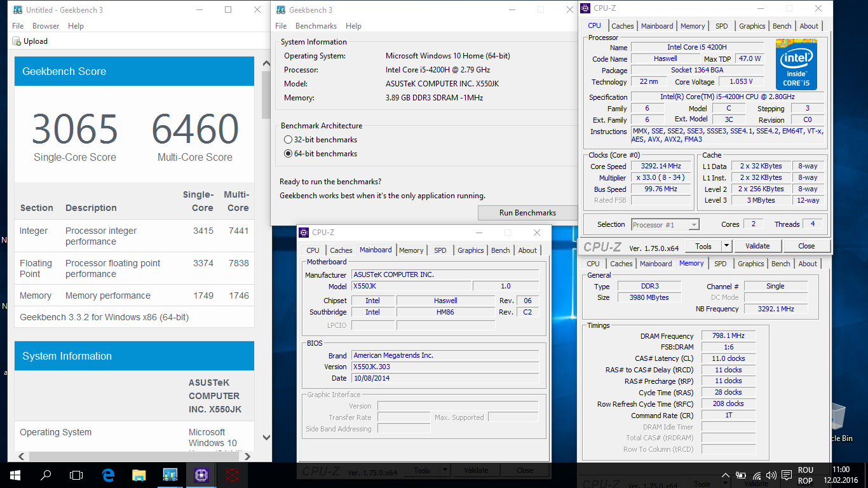The width and height of the screenshot is (868, 488).
Task: Switch to Mainboard tab in CPU-Z CPU window
Action: (x=657, y=26)
